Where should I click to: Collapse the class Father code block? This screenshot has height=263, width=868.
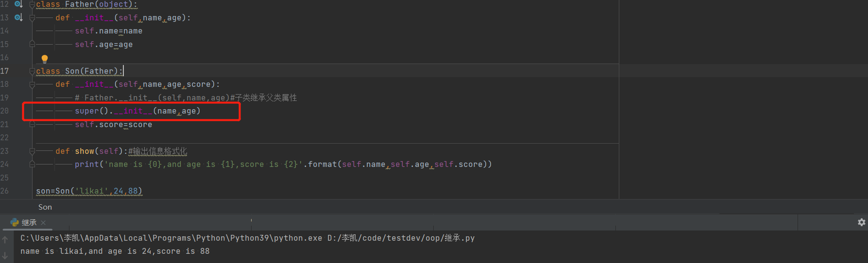point(32,4)
